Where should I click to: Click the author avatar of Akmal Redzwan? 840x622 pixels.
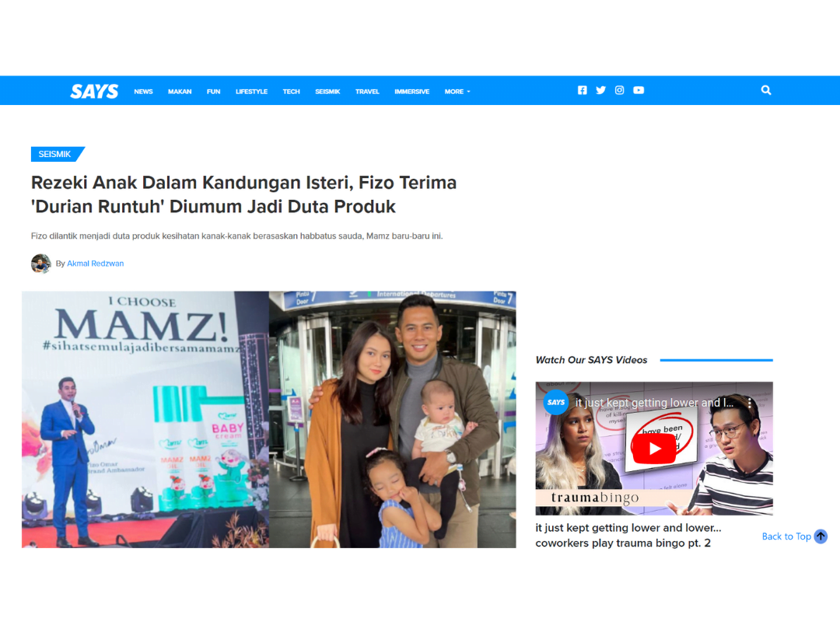click(x=40, y=264)
